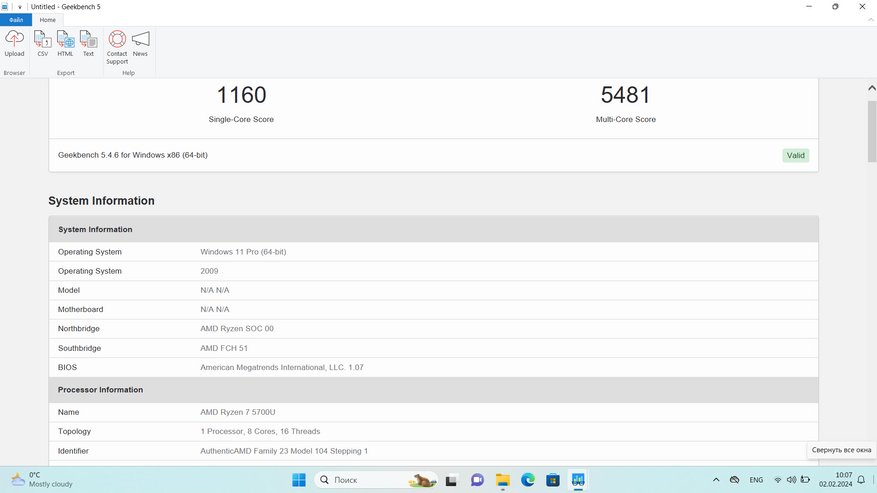877x493 pixels.
Task: Click the vertical scrollbar up arrow
Action: (871, 88)
